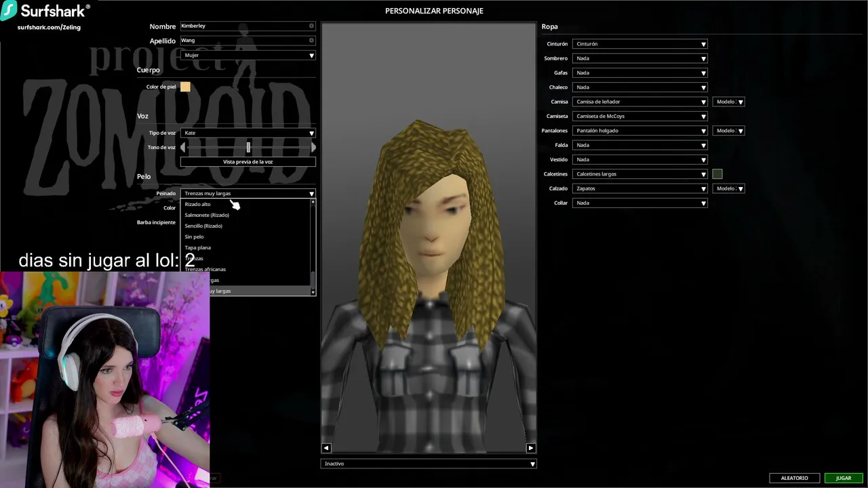
Task: Open the Pantalones dropdown
Action: (640, 131)
